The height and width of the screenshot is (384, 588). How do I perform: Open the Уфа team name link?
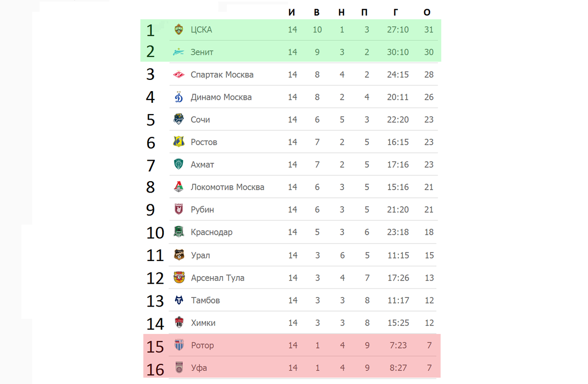click(198, 368)
